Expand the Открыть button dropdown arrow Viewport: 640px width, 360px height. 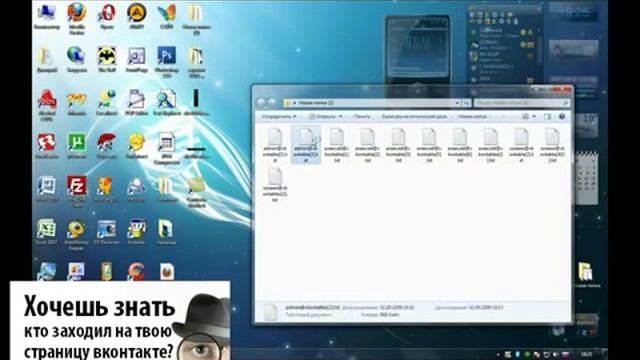click(x=340, y=117)
